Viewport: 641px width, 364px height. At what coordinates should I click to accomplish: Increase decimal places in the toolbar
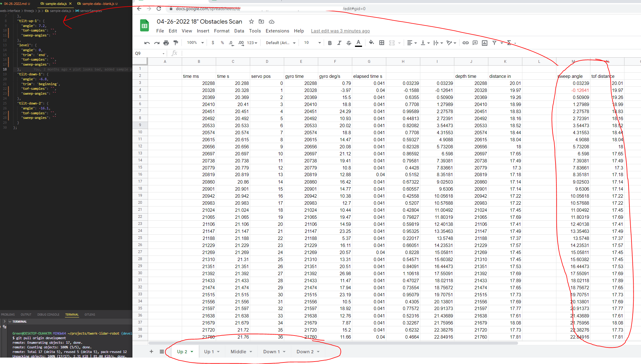[241, 43]
